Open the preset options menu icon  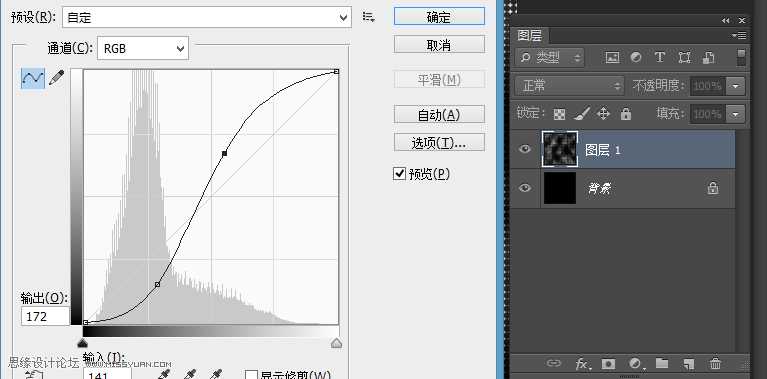click(x=368, y=18)
